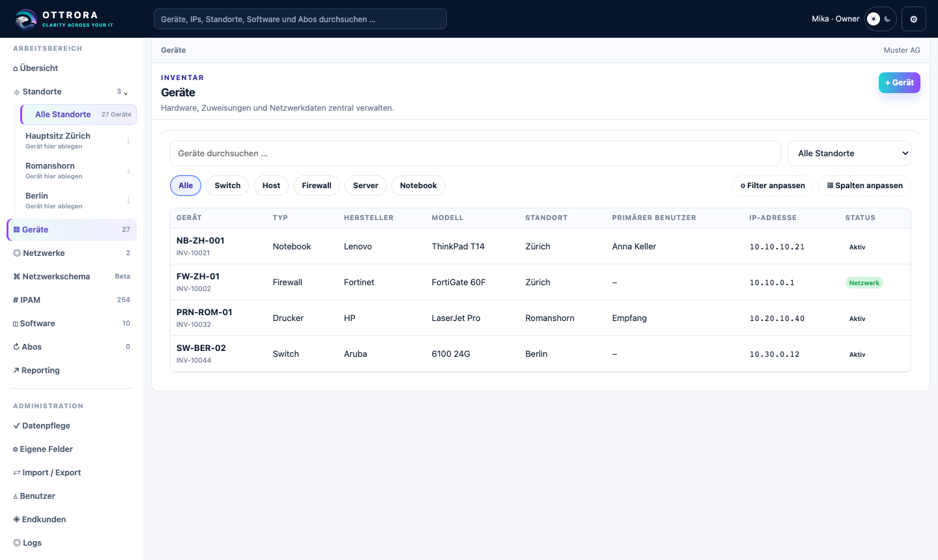Open Netzwerkschema via its sidebar icon

pos(17,277)
